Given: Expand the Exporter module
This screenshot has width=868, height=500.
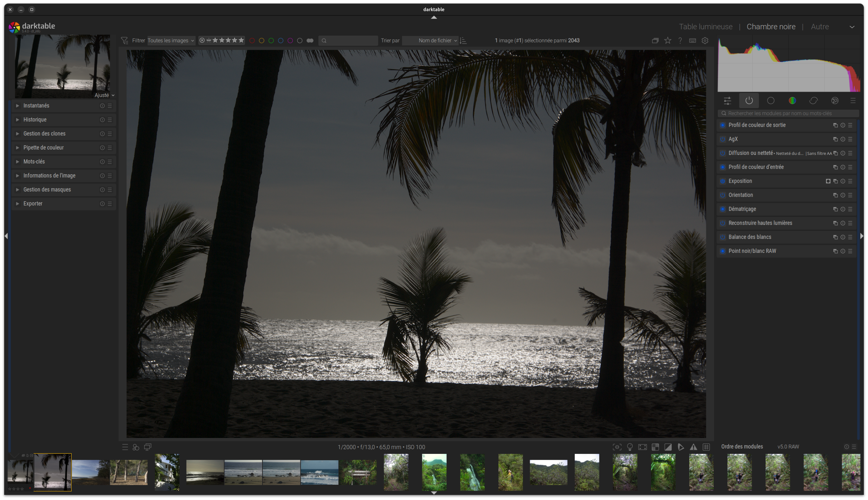Looking at the screenshot, I should pos(33,204).
